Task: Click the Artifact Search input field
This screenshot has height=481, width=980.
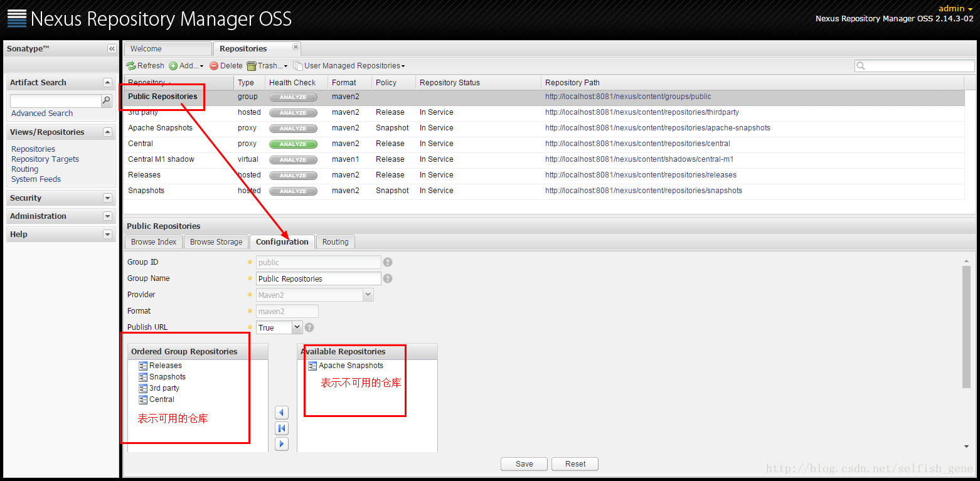Action: pos(56,100)
